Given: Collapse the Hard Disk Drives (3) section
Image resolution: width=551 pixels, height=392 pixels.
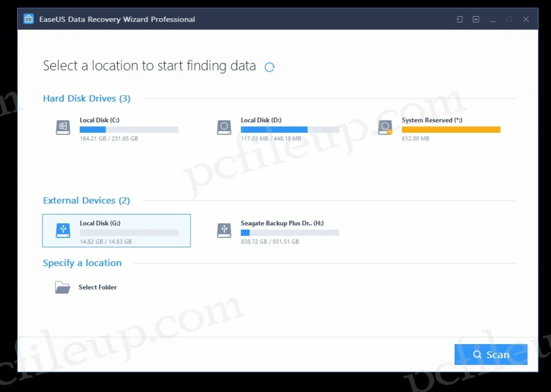Looking at the screenshot, I should coord(86,98).
